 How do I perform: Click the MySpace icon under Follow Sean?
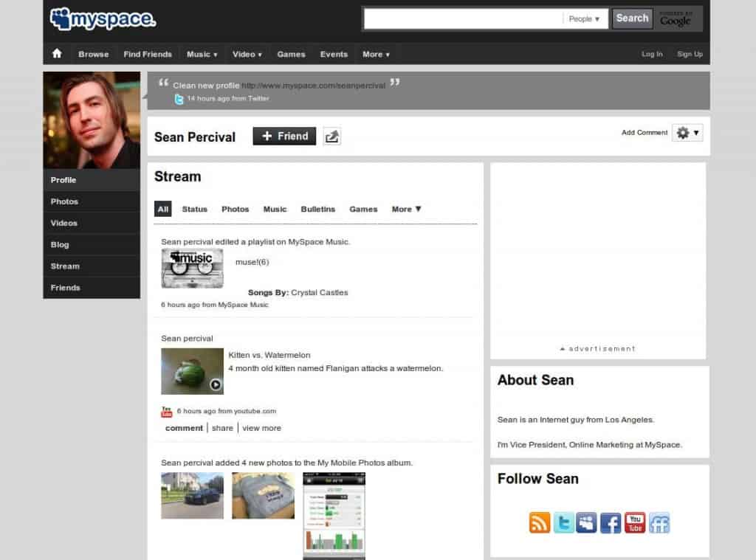587,523
